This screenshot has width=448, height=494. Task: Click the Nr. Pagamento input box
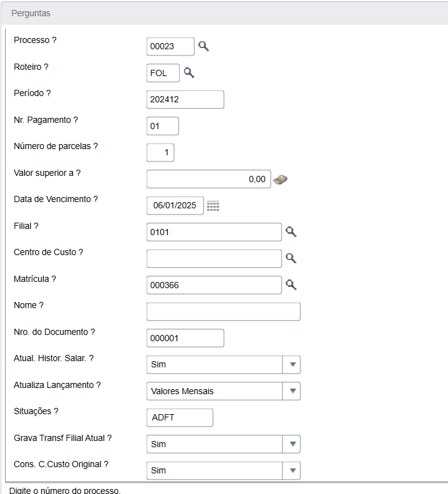coord(162,126)
